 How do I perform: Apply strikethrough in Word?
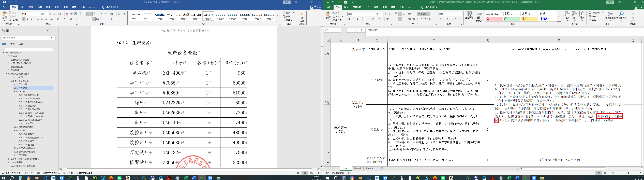(x=38, y=19)
